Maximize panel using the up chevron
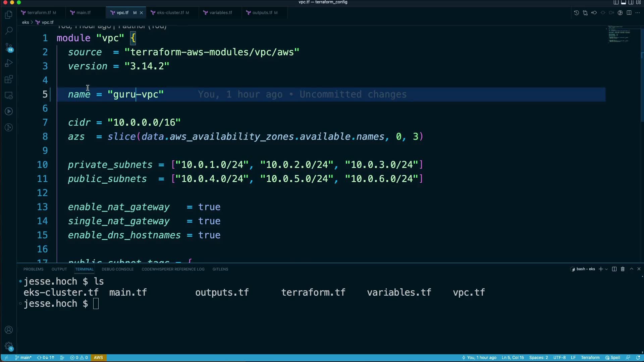The height and width of the screenshot is (362, 644). 631,269
